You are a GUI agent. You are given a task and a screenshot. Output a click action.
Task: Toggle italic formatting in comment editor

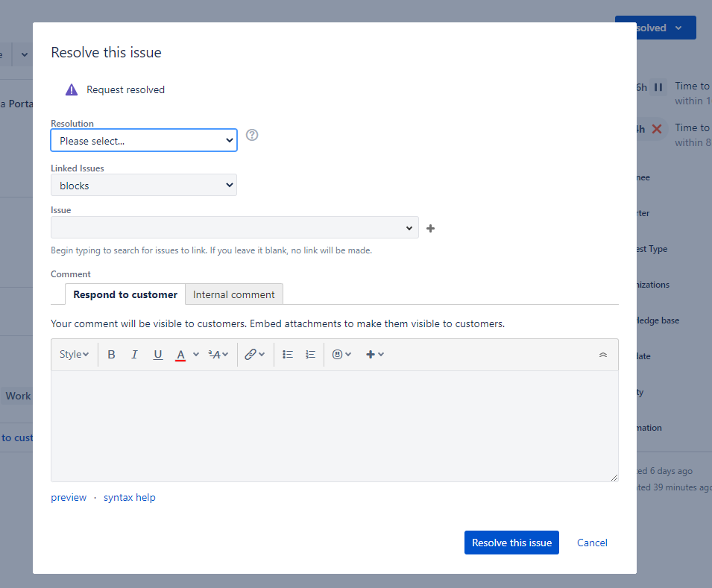(134, 355)
